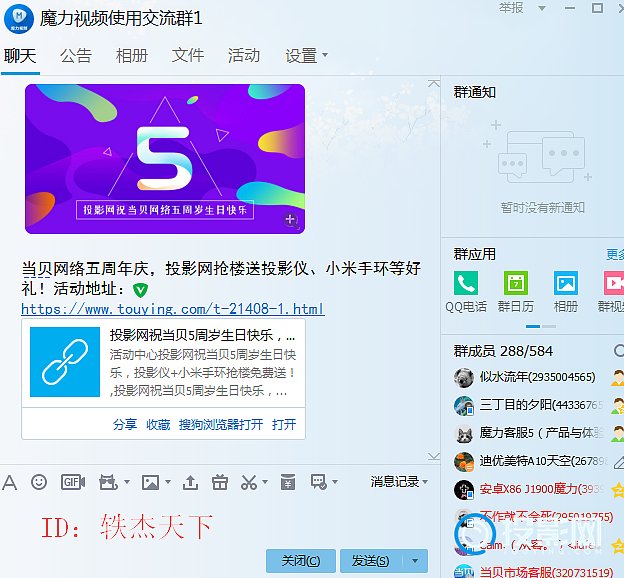Open the font formatting A icon
The width and height of the screenshot is (624, 578).
(x=10, y=482)
